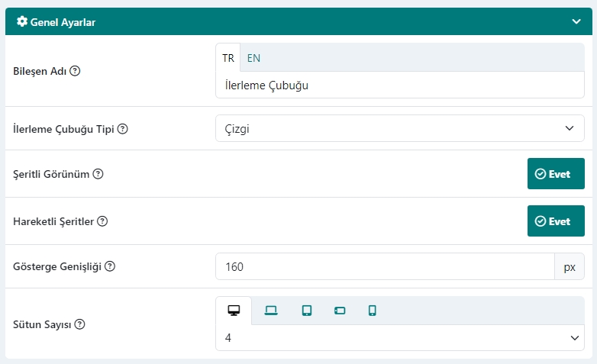The image size is (597, 364).
Task: Click the Genel Ayarlar header title
Action: click(x=63, y=22)
